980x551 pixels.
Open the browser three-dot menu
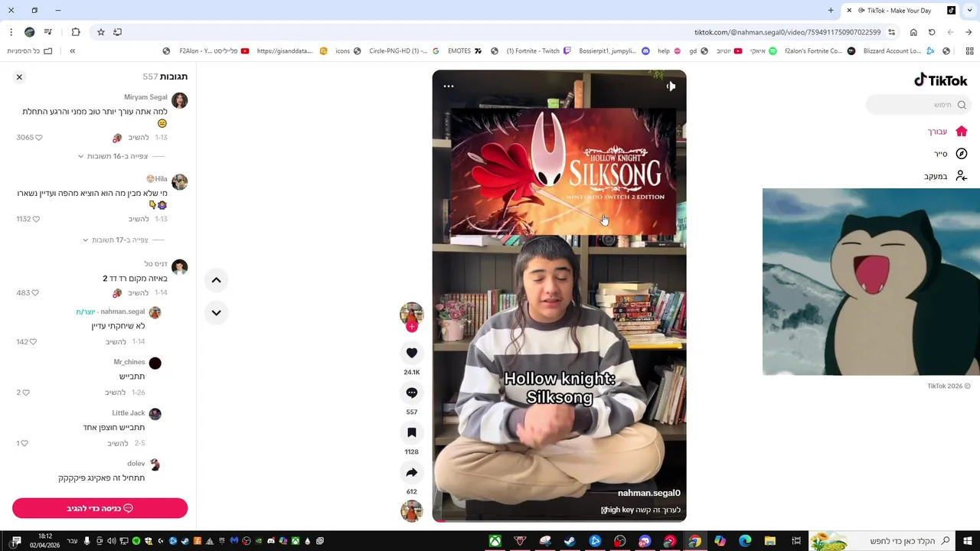point(11,32)
